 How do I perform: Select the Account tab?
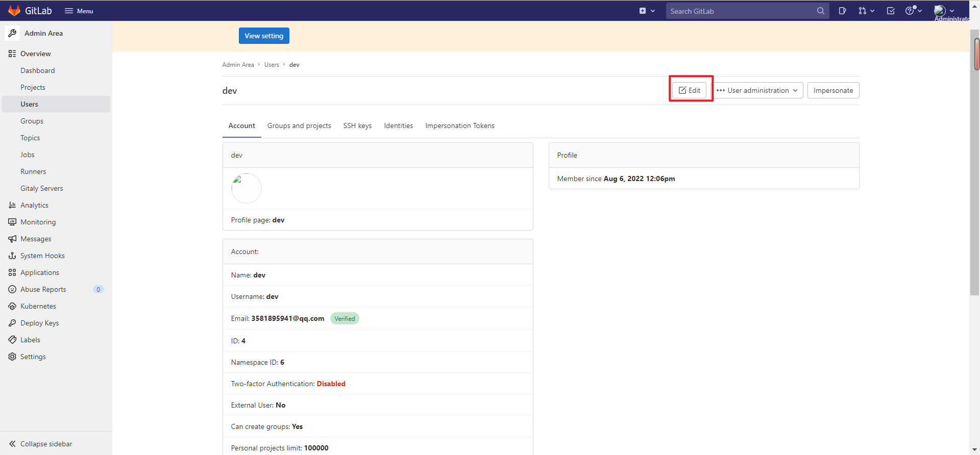[x=241, y=125]
